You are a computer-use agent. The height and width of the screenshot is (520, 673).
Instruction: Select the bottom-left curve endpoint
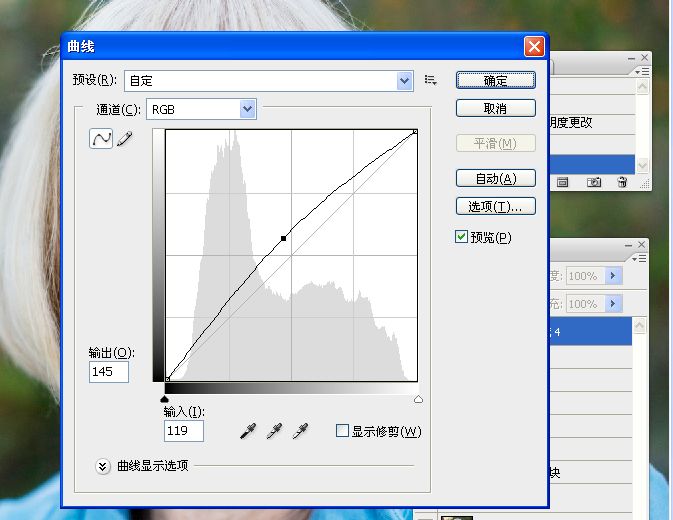pyautogui.click(x=167, y=379)
